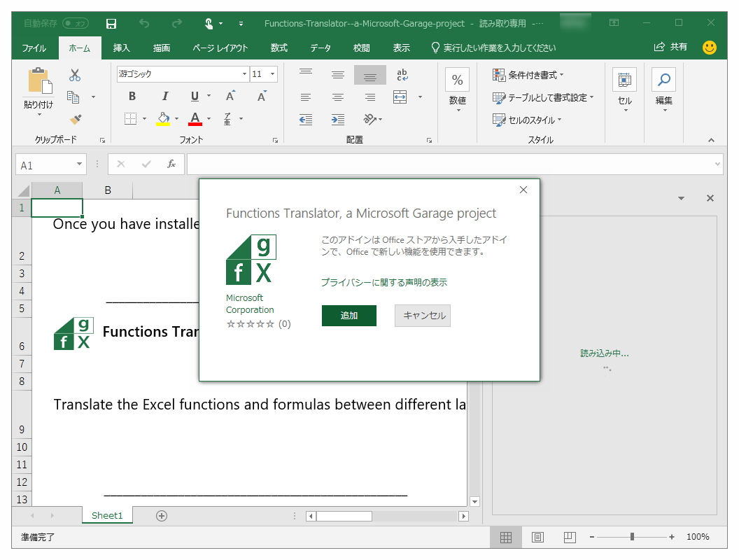Toggle bold formatting
Screen dimensions: 739x560
(x=132, y=97)
